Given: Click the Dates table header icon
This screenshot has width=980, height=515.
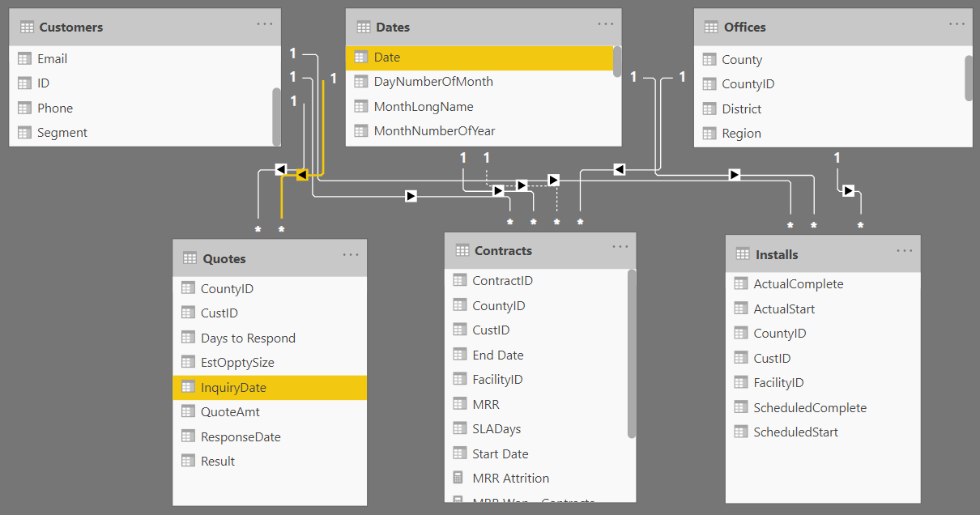Looking at the screenshot, I should coord(362,27).
